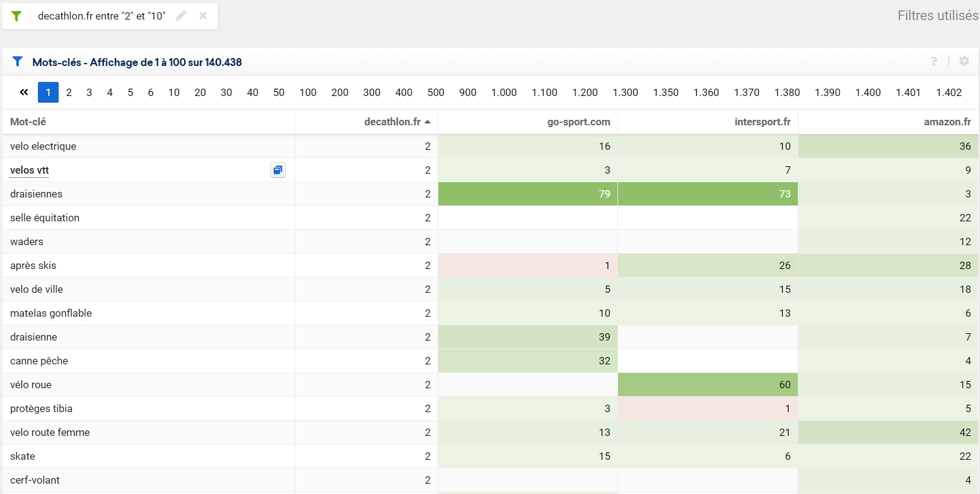Select keyword 'velo de ville'
Screen dimensions: 980x494
[x=37, y=289]
